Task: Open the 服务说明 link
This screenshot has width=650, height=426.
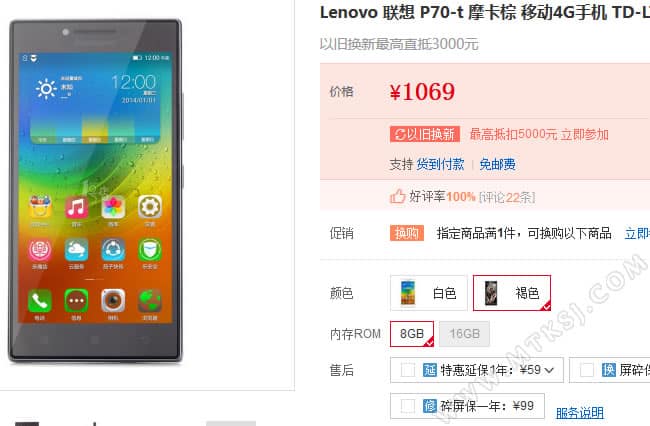Action: point(580,413)
